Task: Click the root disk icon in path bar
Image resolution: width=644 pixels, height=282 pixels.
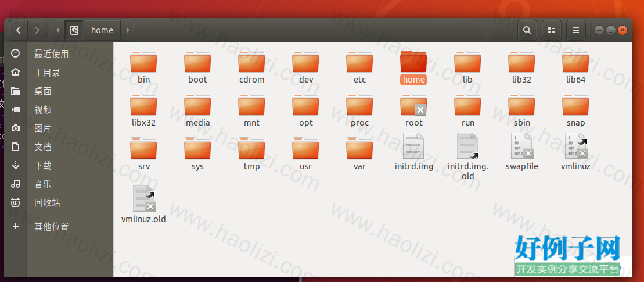Action: [x=74, y=30]
